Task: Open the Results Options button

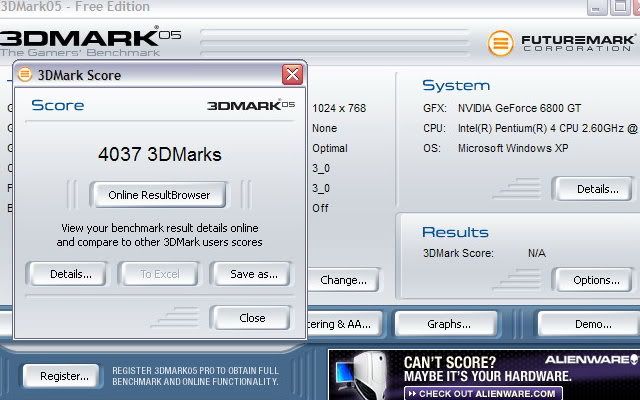Action: (593, 280)
